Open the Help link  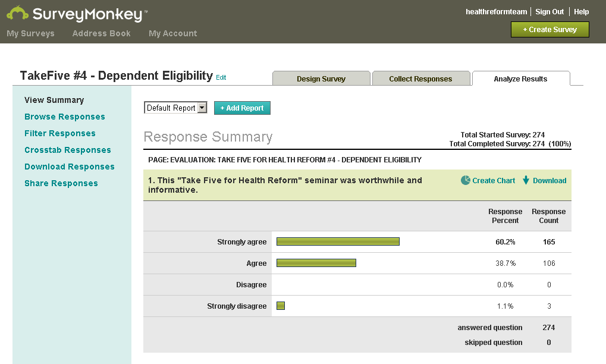click(x=581, y=12)
